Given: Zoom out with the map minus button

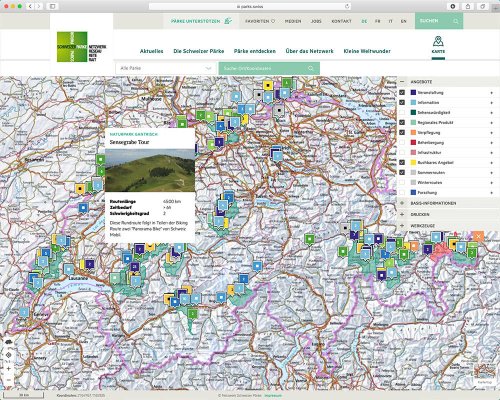Looking at the screenshot, I should [x=9, y=380].
